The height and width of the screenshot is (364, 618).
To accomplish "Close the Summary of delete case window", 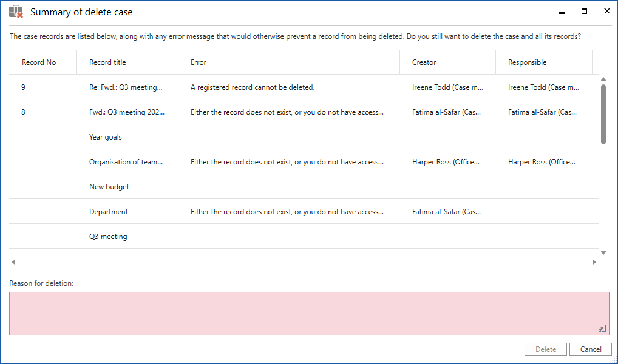I will [x=607, y=11].
